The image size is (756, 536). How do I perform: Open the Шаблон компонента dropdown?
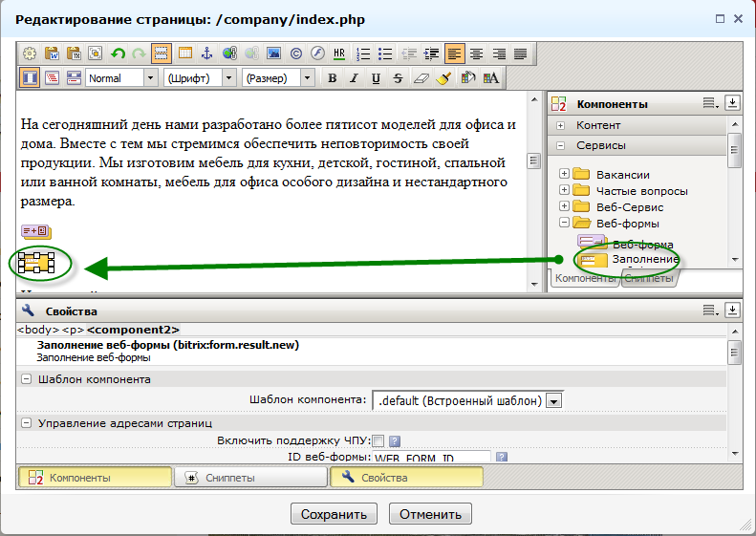pyautogui.click(x=552, y=400)
